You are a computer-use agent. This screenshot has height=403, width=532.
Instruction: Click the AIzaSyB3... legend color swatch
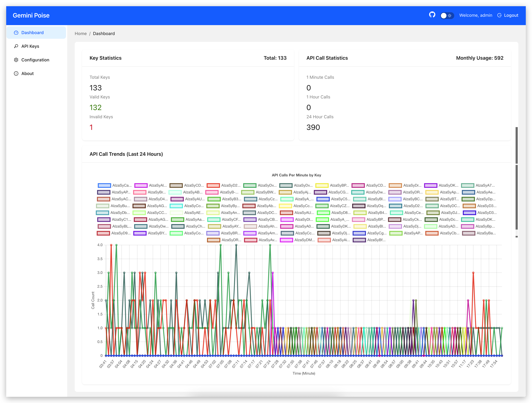coord(214,199)
